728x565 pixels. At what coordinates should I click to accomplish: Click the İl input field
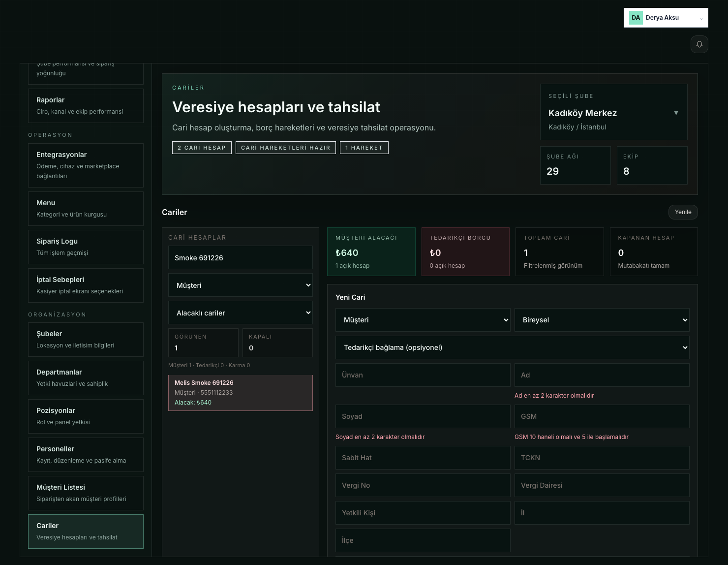point(602,513)
